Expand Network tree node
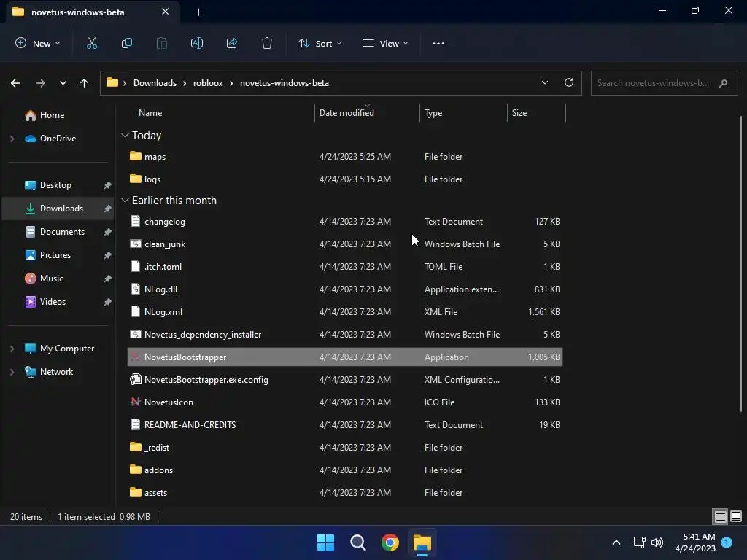This screenshot has width=747, height=560. click(12, 372)
